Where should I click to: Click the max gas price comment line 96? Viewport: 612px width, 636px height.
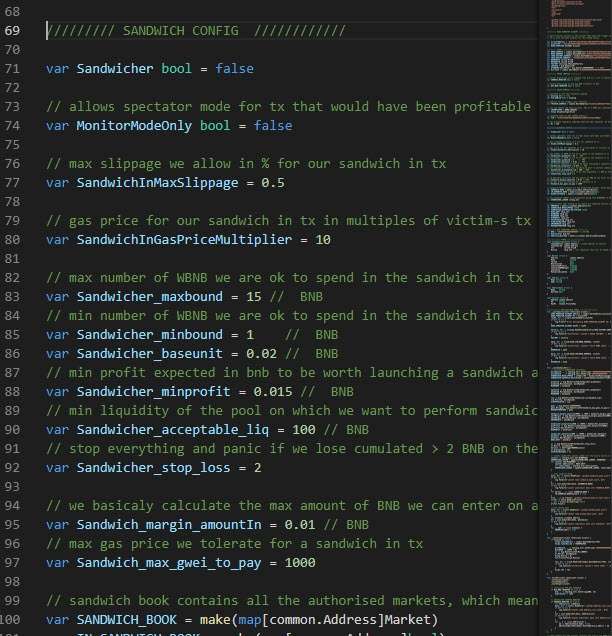pyautogui.click(x=234, y=544)
